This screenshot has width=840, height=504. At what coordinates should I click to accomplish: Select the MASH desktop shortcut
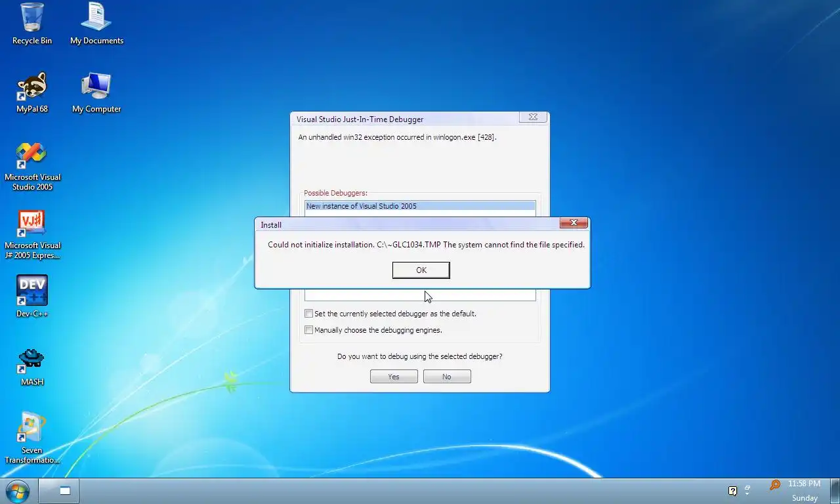click(x=31, y=367)
